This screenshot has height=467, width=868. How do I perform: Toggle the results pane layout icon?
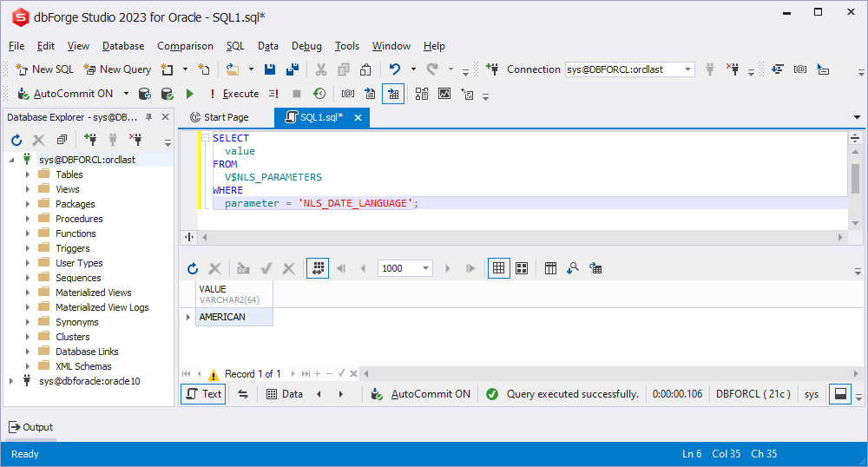click(x=839, y=394)
